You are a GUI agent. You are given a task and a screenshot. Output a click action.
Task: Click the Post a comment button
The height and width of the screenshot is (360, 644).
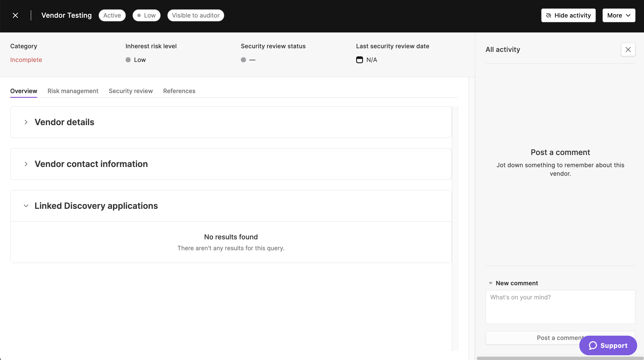560,338
